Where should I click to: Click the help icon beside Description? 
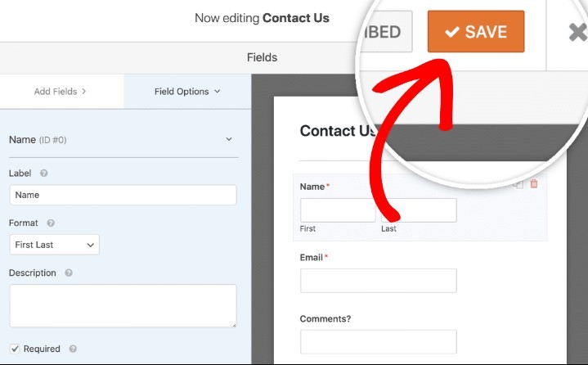click(x=69, y=273)
